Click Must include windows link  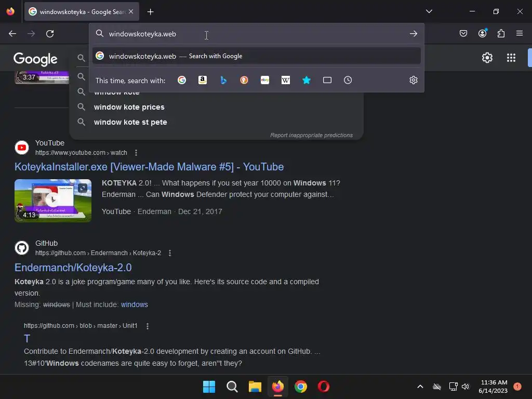(x=135, y=304)
